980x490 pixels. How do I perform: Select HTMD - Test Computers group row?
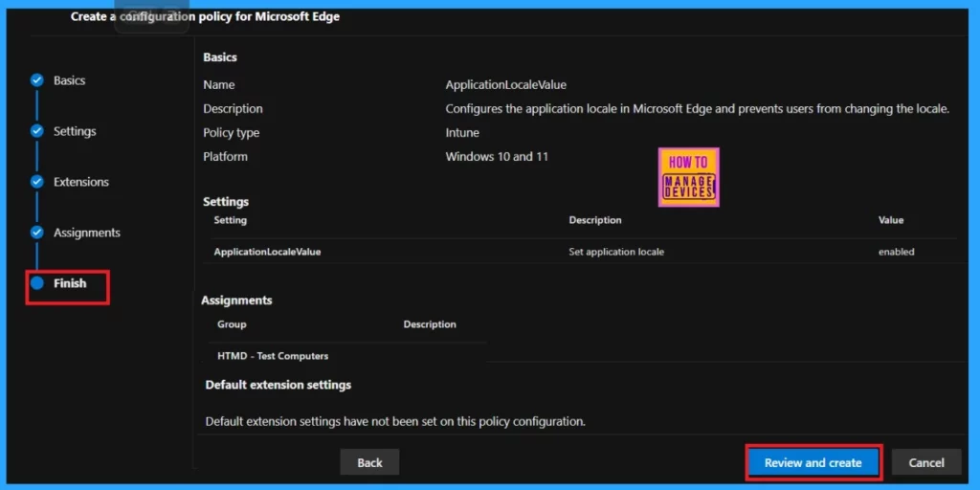coord(346,356)
